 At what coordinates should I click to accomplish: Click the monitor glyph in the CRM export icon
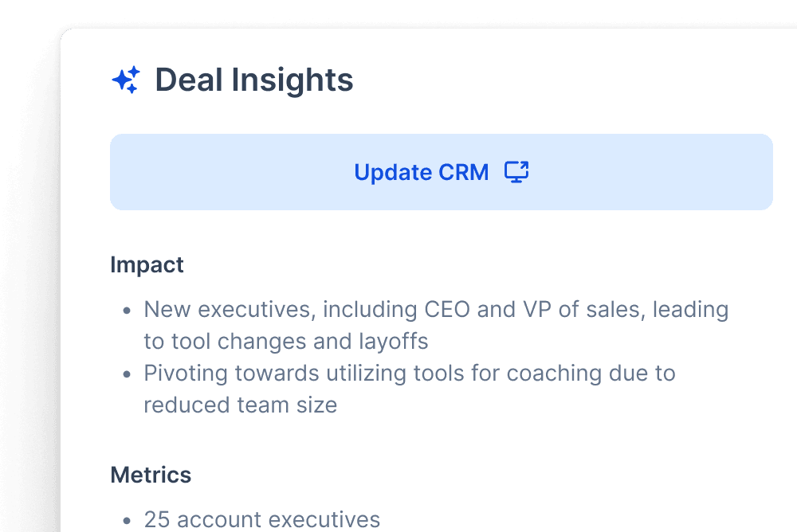click(514, 175)
